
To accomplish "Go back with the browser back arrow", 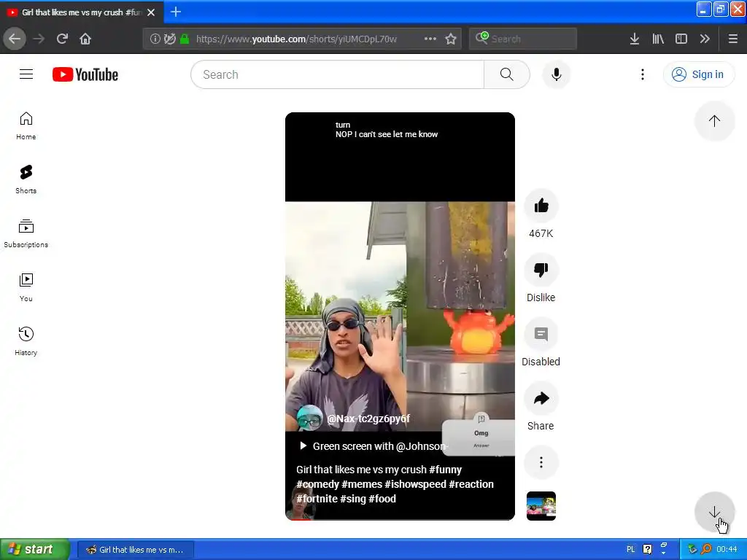I will pos(15,39).
